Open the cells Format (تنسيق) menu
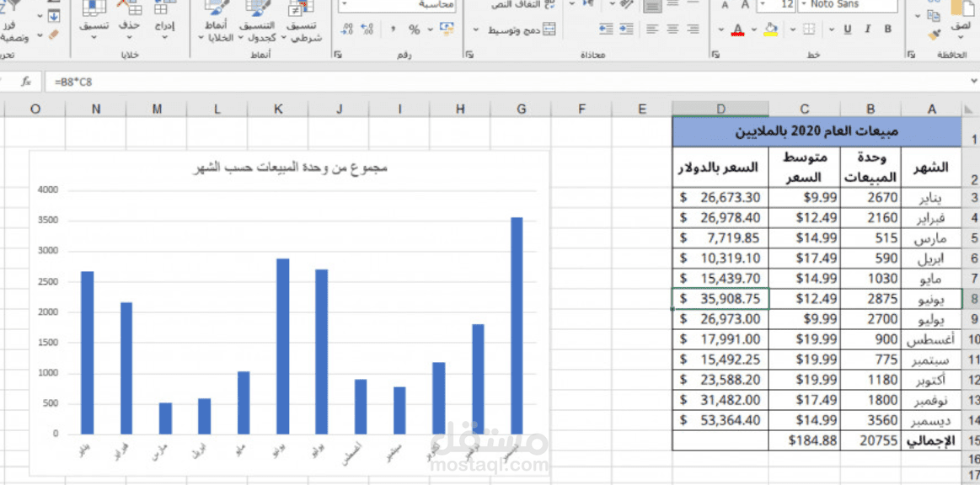 94,20
